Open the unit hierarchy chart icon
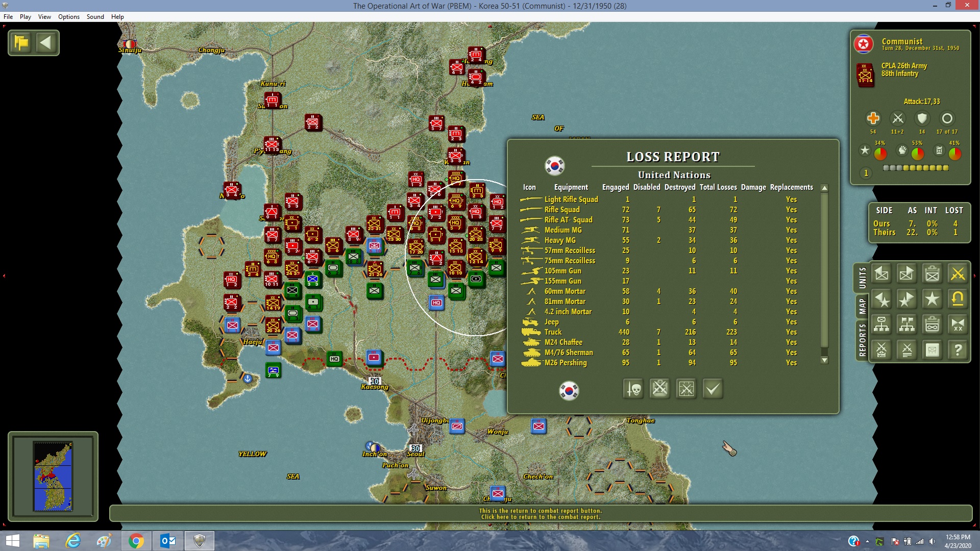The width and height of the screenshot is (980, 551). pyautogui.click(x=881, y=324)
